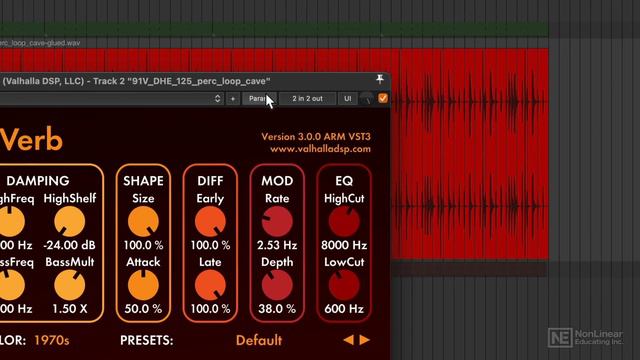
Task: Adjust the wet/dry mix knob in header
Action: coord(367,98)
